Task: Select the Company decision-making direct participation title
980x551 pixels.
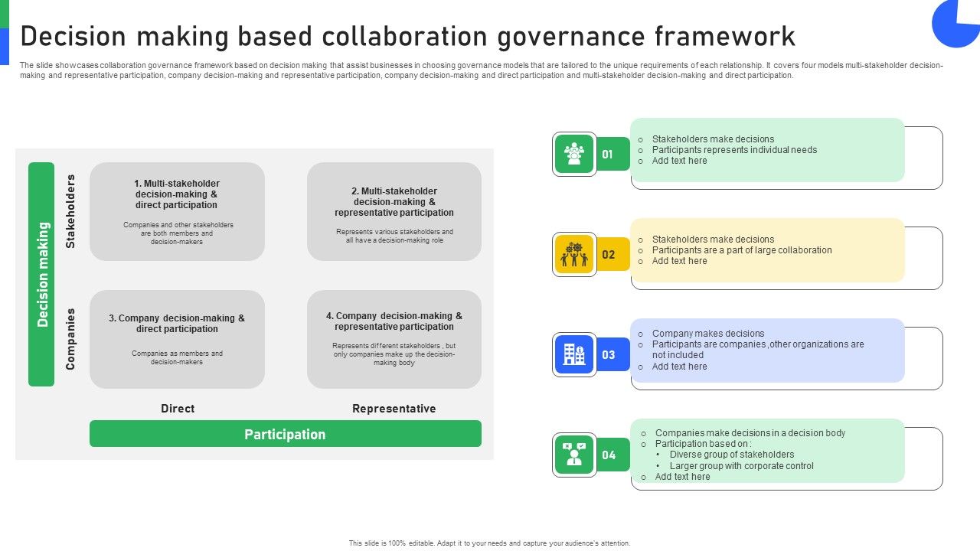Action: point(177,324)
